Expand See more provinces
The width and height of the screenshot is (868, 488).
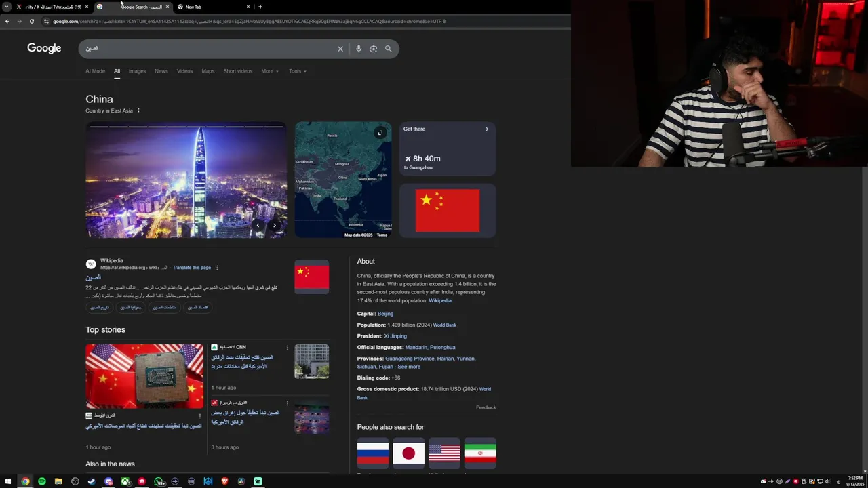click(409, 367)
